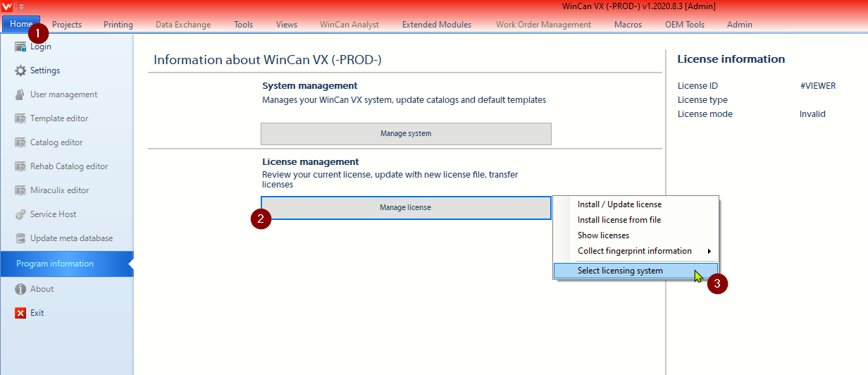Click the Rehab Catalog editor label
This screenshot has width=868, height=375.
69,166
